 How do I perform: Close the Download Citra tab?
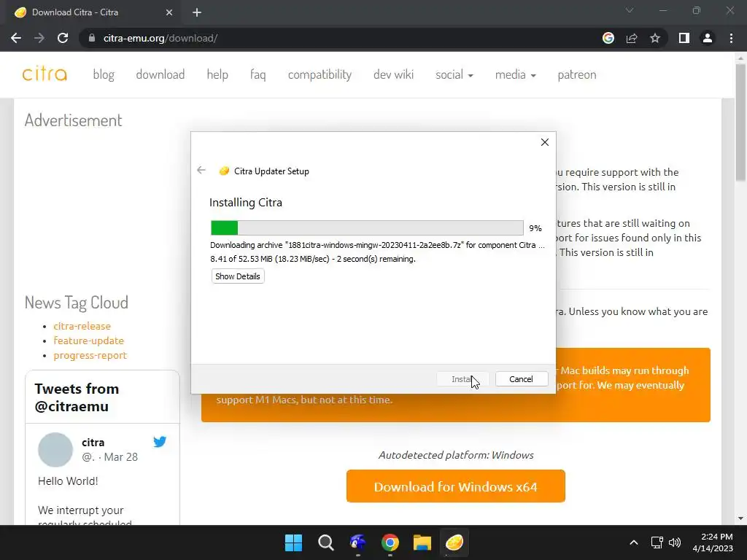169,12
